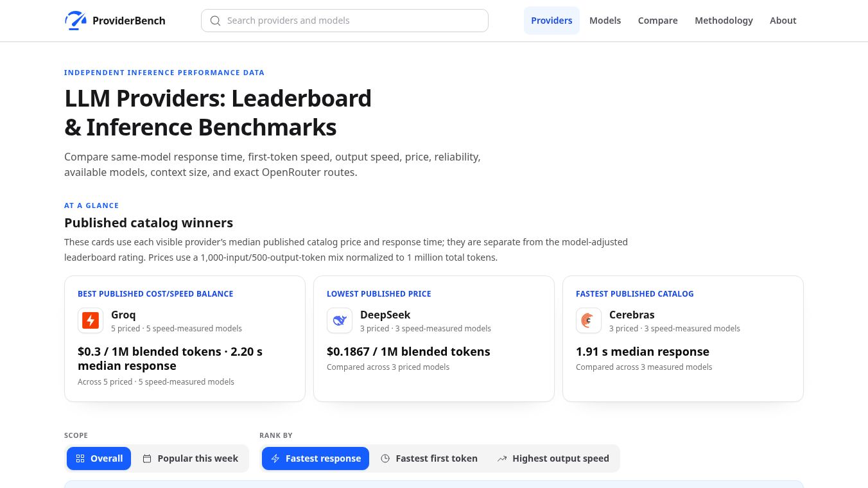The image size is (868, 488).
Task: Open the Groq provider name link
Action: click(x=123, y=315)
